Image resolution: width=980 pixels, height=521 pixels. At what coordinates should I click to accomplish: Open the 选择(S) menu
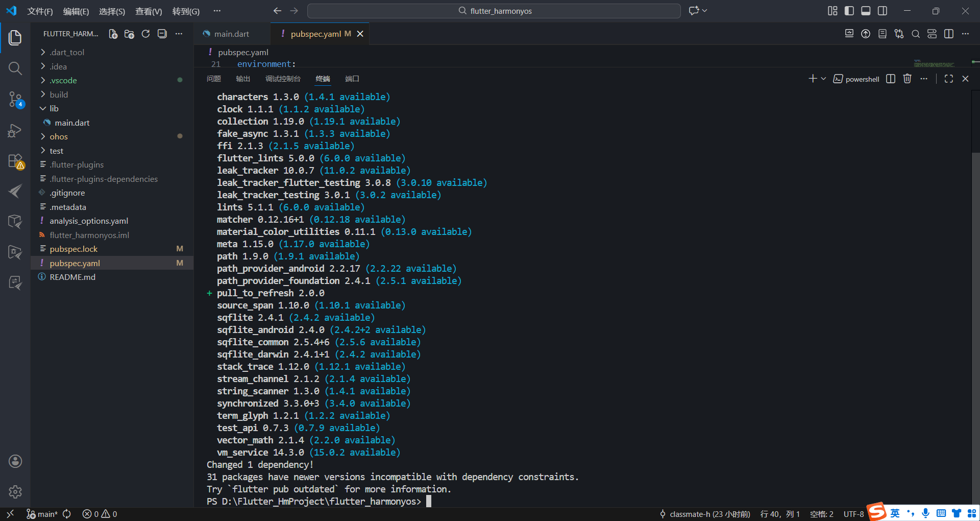pyautogui.click(x=112, y=11)
